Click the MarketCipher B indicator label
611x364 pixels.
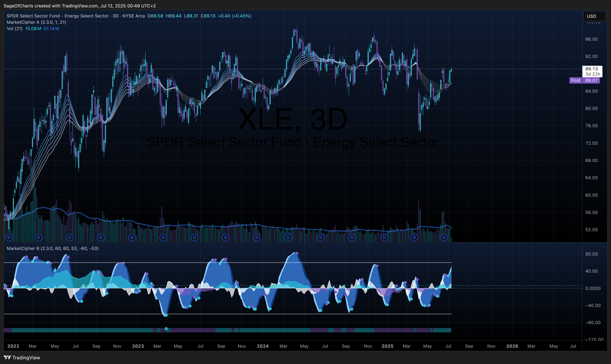click(x=53, y=248)
